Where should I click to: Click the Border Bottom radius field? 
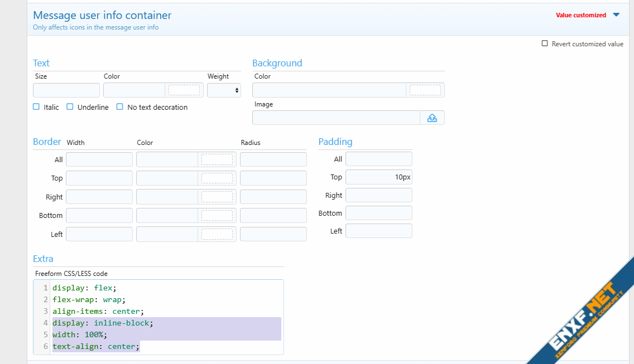[273, 216]
